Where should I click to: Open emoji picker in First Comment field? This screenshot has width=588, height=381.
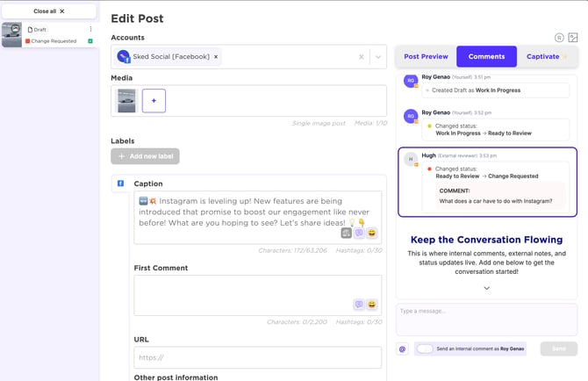(372, 305)
